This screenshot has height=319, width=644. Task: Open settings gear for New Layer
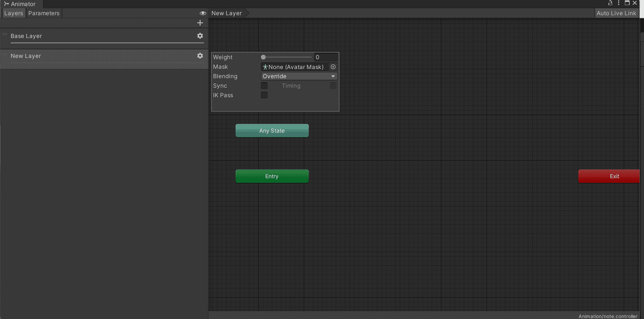200,55
